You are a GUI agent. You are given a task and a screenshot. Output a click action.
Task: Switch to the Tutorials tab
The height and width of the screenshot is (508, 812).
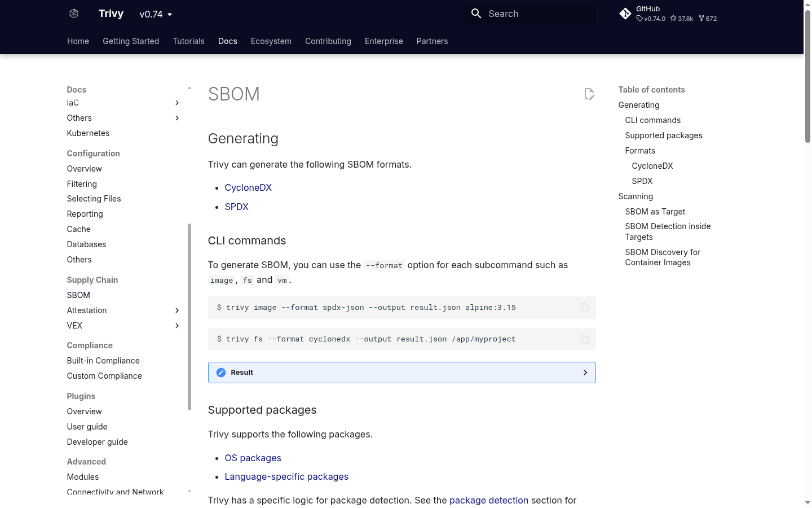[x=188, y=41]
